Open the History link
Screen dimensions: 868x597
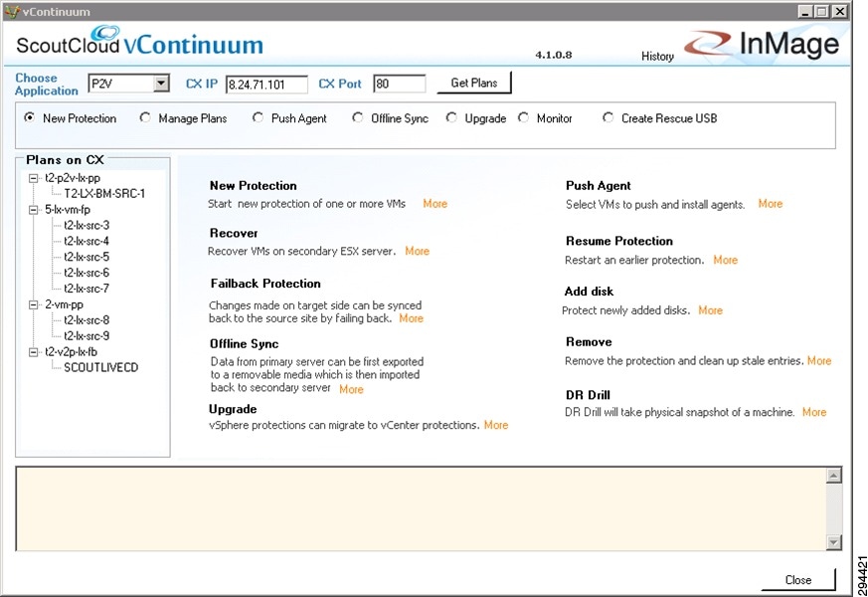[657, 56]
